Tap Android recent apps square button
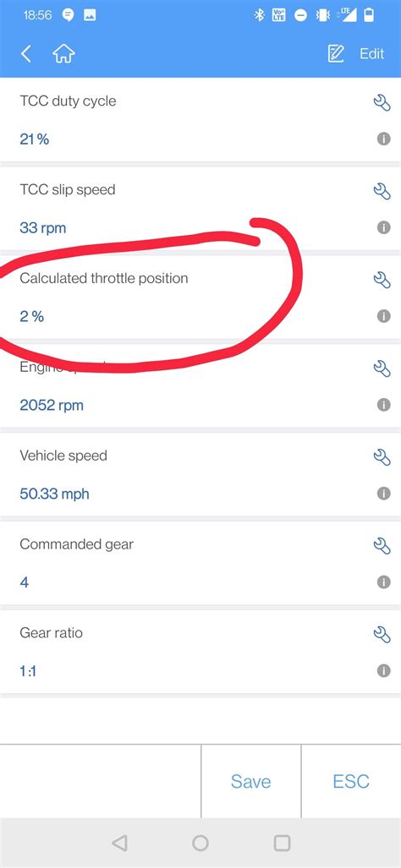Viewport: 401px width, 868px height. 282,843
